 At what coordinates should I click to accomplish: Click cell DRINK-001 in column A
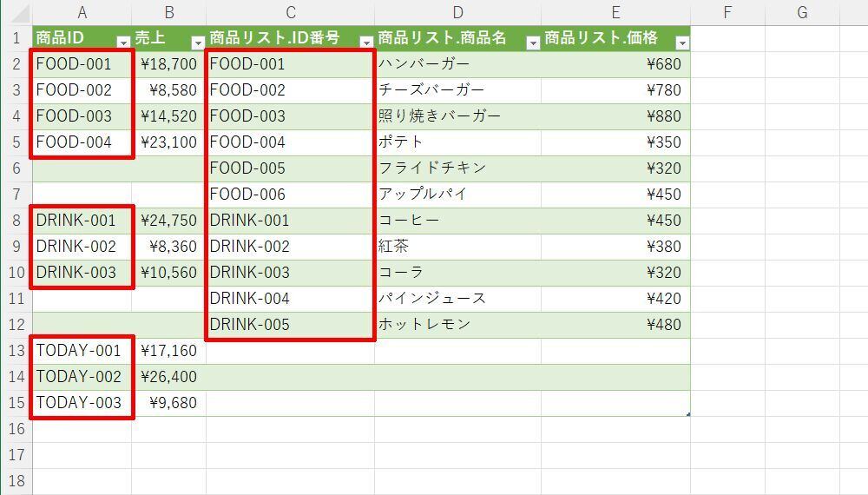(x=82, y=221)
